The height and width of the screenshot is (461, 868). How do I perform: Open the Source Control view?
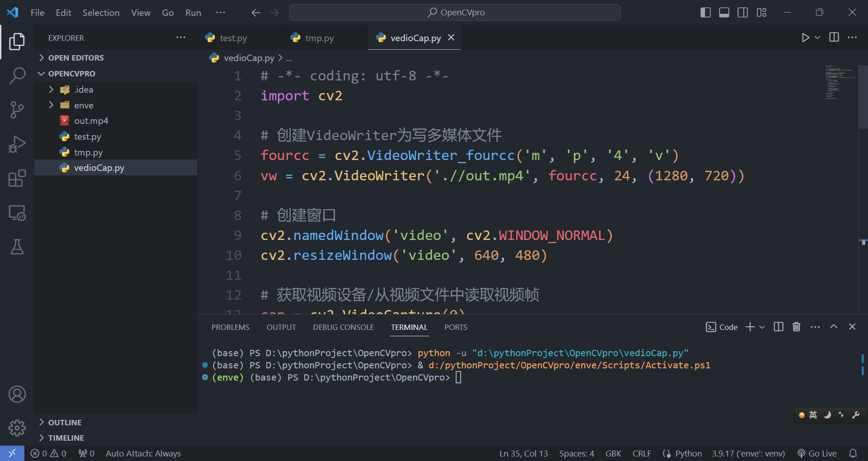pyautogui.click(x=17, y=110)
